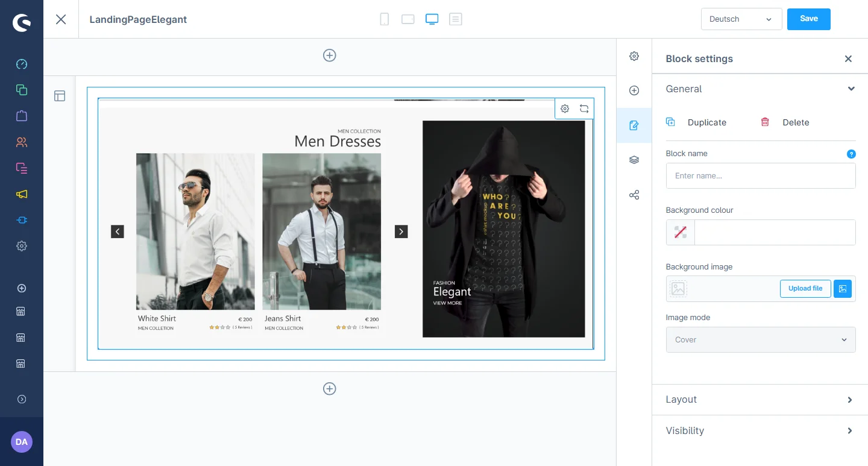Open the media library icon for Background image
This screenshot has height=466, width=868.
point(843,289)
